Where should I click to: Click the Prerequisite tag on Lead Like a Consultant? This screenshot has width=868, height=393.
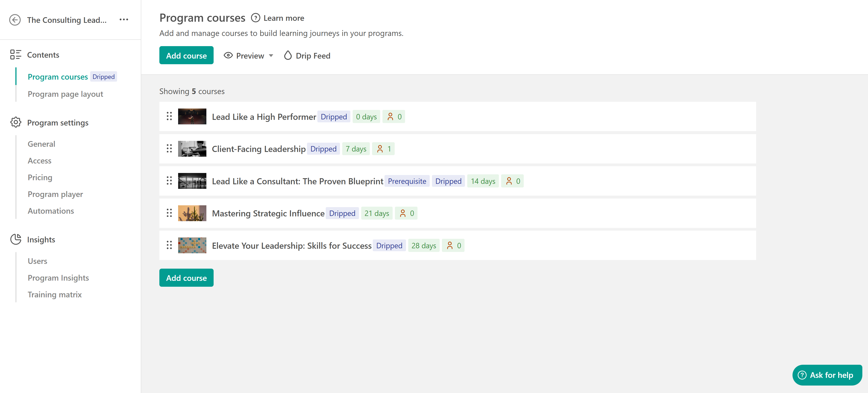(407, 181)
